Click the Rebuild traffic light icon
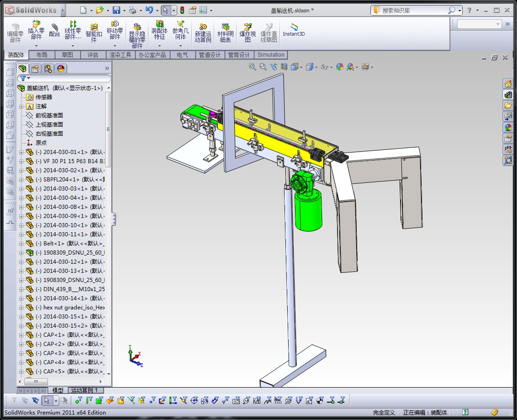 [182, 10]
